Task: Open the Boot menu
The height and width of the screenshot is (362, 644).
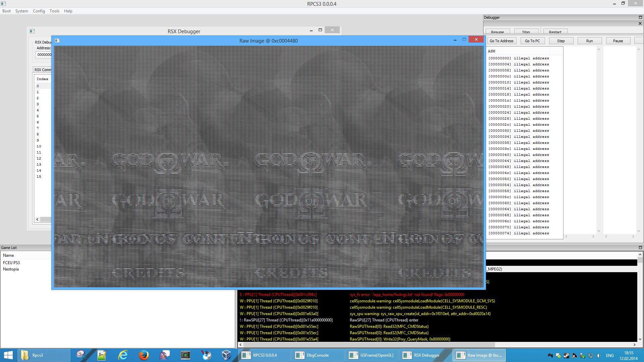Action: 6,11
